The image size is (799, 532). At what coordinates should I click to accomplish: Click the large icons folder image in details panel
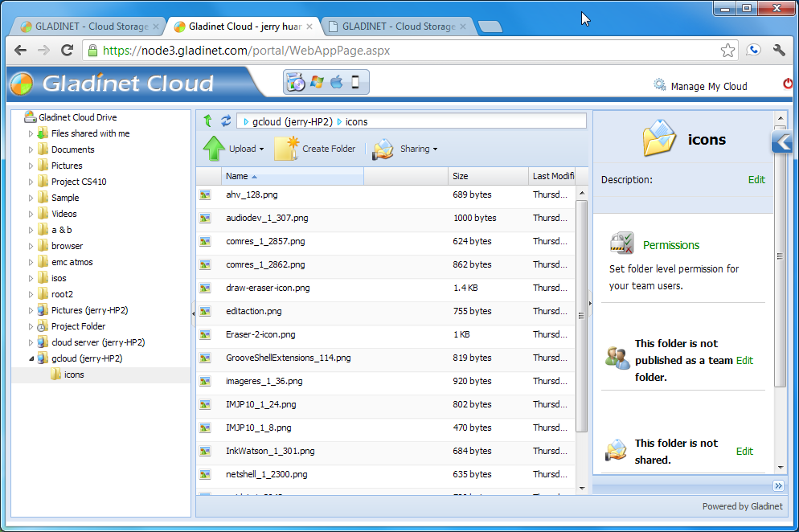(x=659, y=137)
